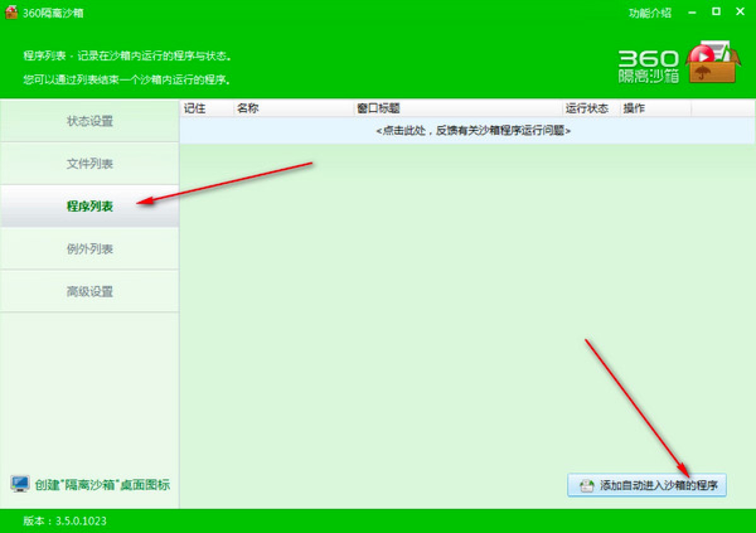Switch to the 文件列表 tab

point(89,164)
